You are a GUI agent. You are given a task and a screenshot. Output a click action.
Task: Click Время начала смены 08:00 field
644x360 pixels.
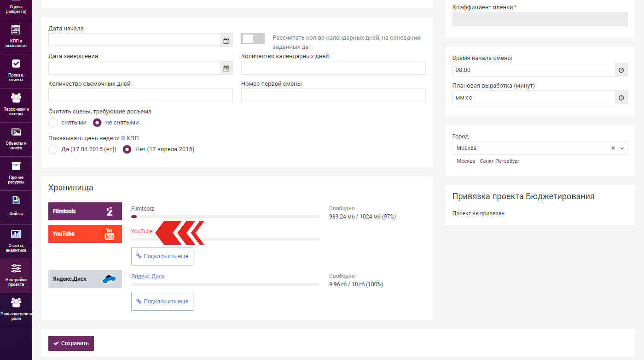tap(534, 70)
